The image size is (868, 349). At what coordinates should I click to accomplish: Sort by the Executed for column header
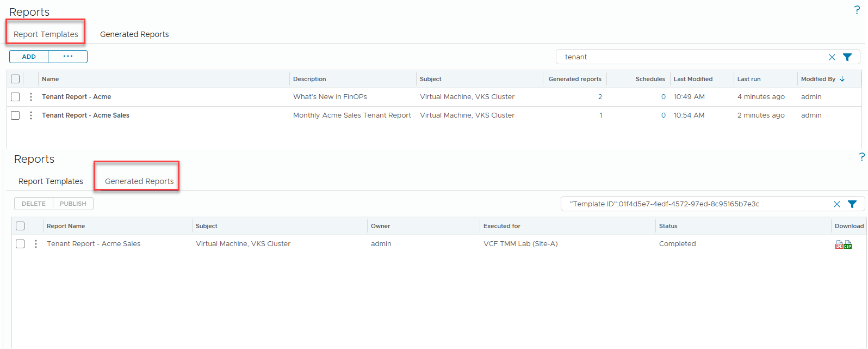click(502, 226)
